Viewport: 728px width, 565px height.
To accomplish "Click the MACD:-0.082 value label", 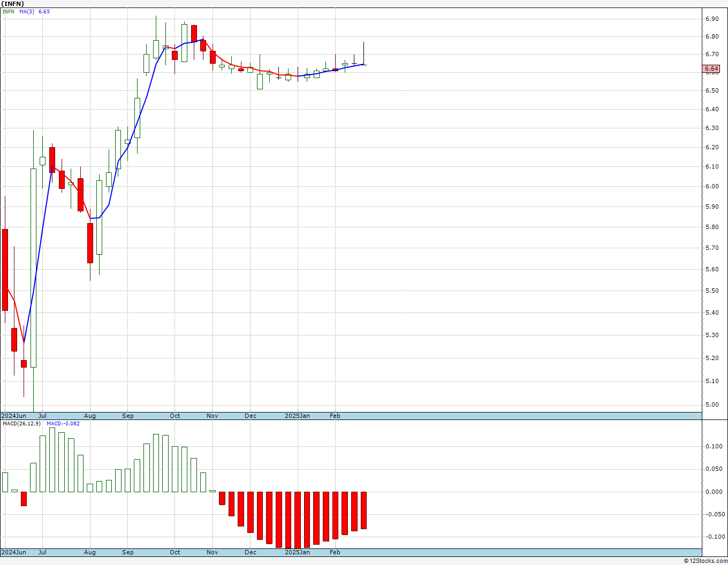I will tap(63, 423).
